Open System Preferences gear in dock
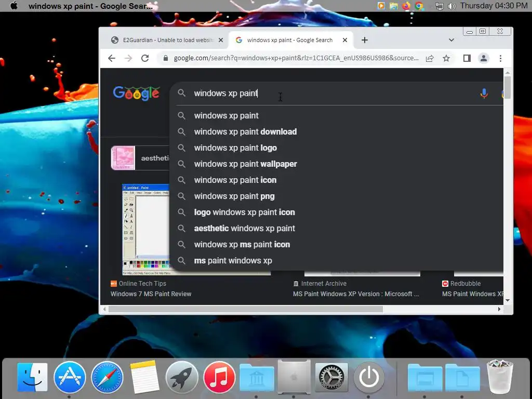Image resolution: width=532 pixels, height=399 pixels. [x=331, y=377]
